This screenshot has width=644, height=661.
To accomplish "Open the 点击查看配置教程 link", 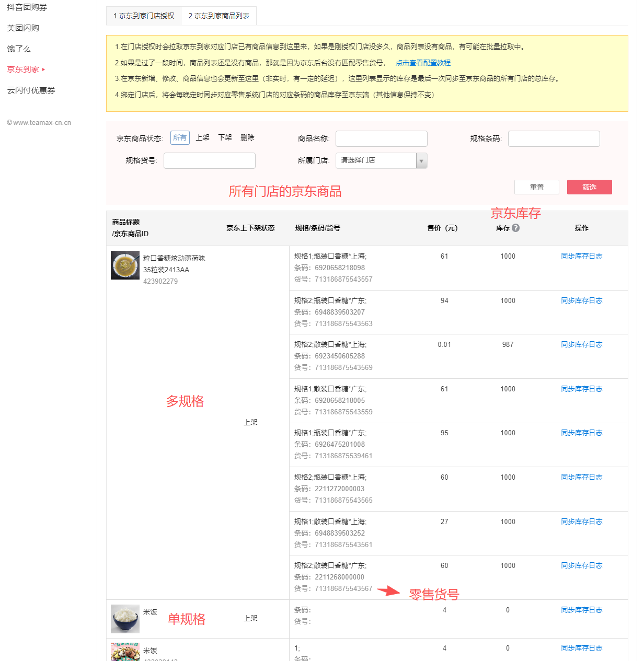I will pos(423,63).
